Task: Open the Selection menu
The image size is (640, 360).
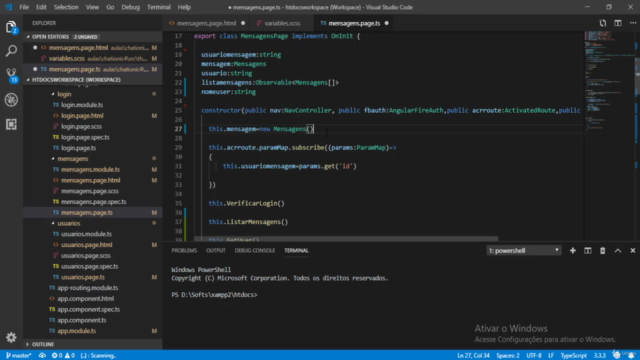Action: [x=66, y=7]
